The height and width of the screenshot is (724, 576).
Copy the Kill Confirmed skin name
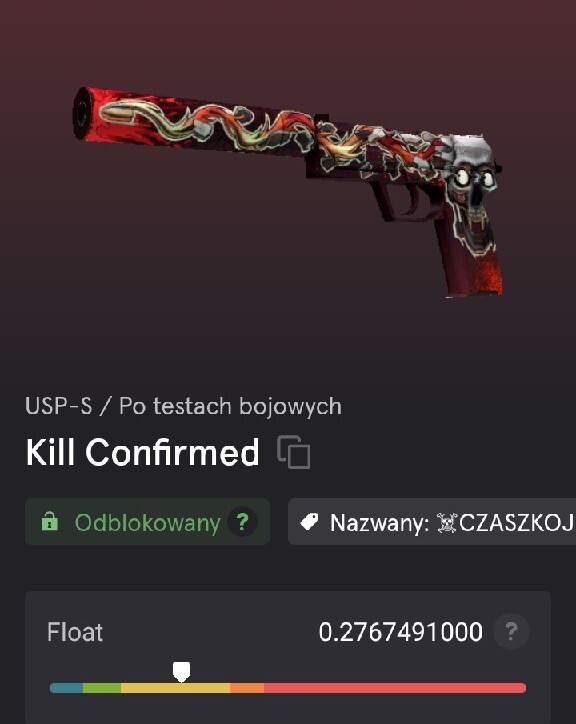pyautogui.click(x=294, y=452)
